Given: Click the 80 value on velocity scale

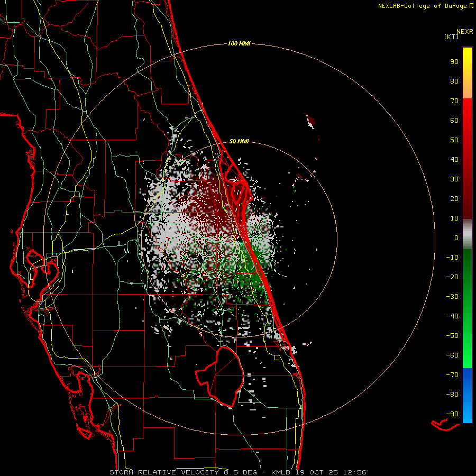Looking at the screenshot, I should coord(454,81).
